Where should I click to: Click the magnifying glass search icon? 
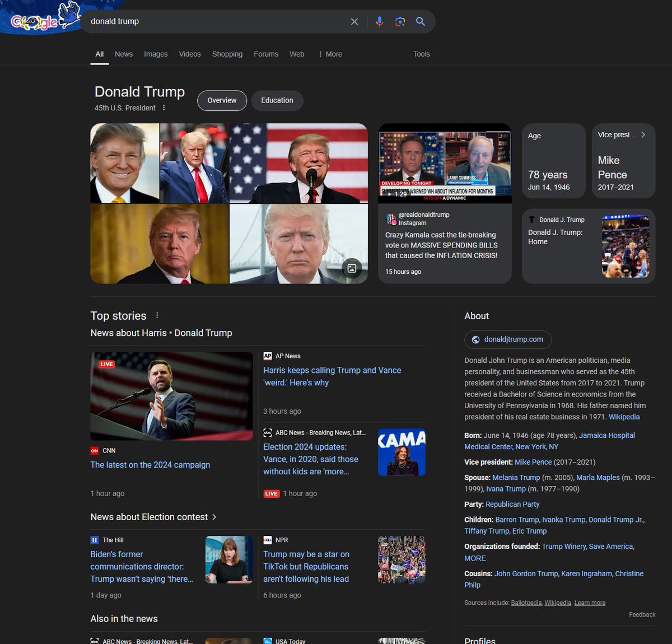pyautogui.click(x=421, y=21)
